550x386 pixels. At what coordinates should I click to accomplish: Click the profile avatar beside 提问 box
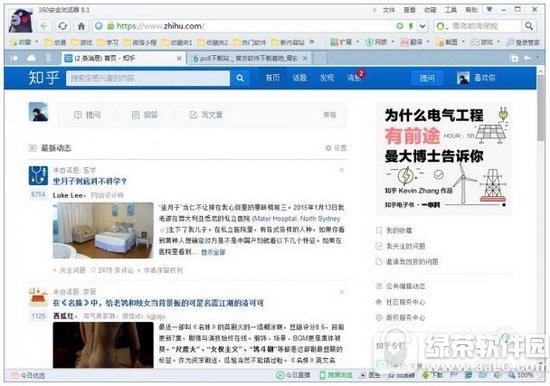38,112
